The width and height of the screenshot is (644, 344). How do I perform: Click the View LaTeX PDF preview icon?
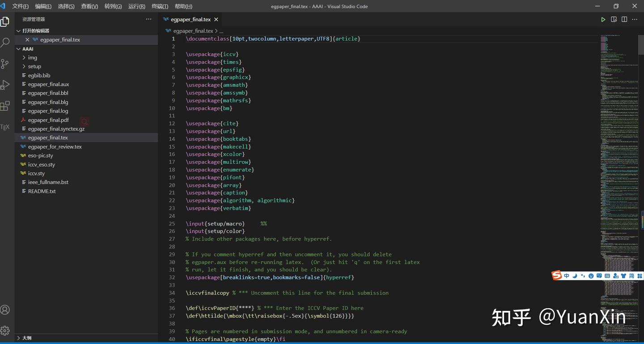pos(614,19)
